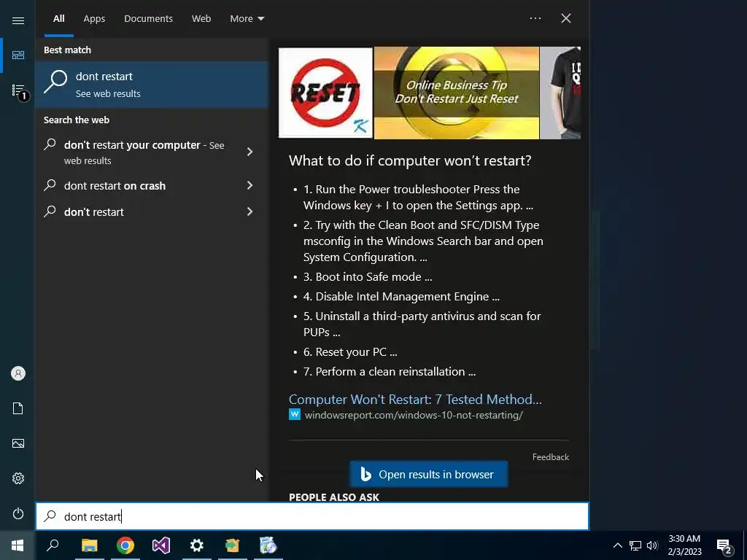The image size is (747, 560).
Task: Click magnifier icon inside the search box
Action: coord(50,516)
